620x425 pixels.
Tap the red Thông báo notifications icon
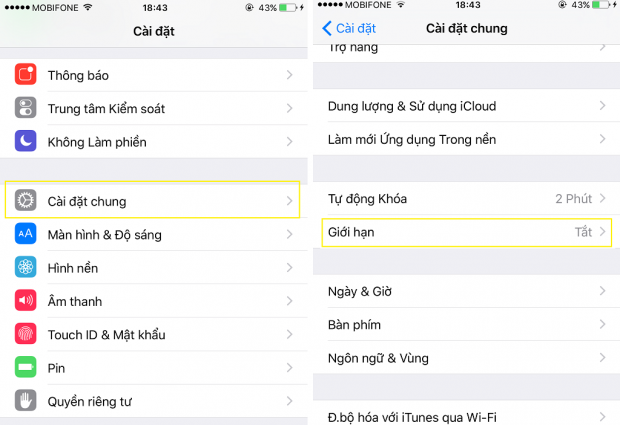tap(25, 74)
